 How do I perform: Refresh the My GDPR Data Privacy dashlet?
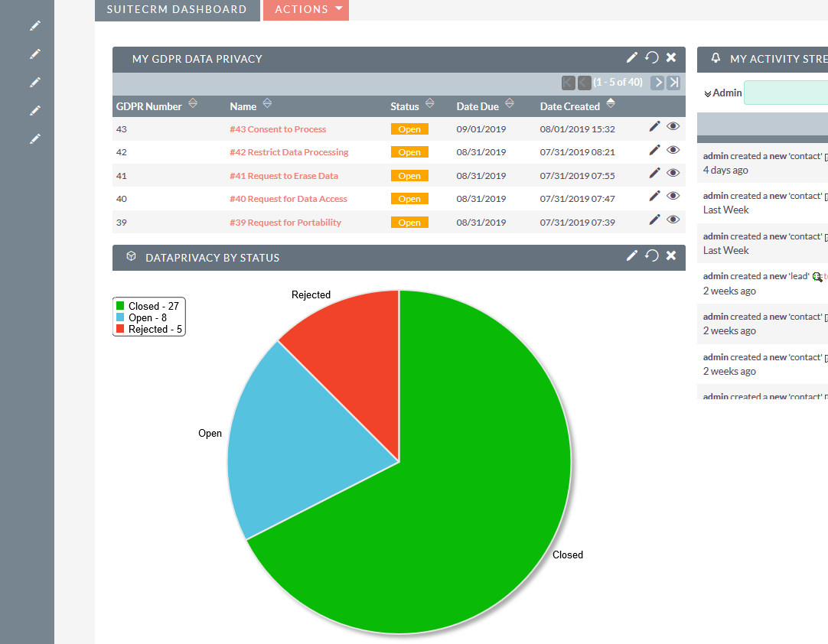click(x=652, y=57)
